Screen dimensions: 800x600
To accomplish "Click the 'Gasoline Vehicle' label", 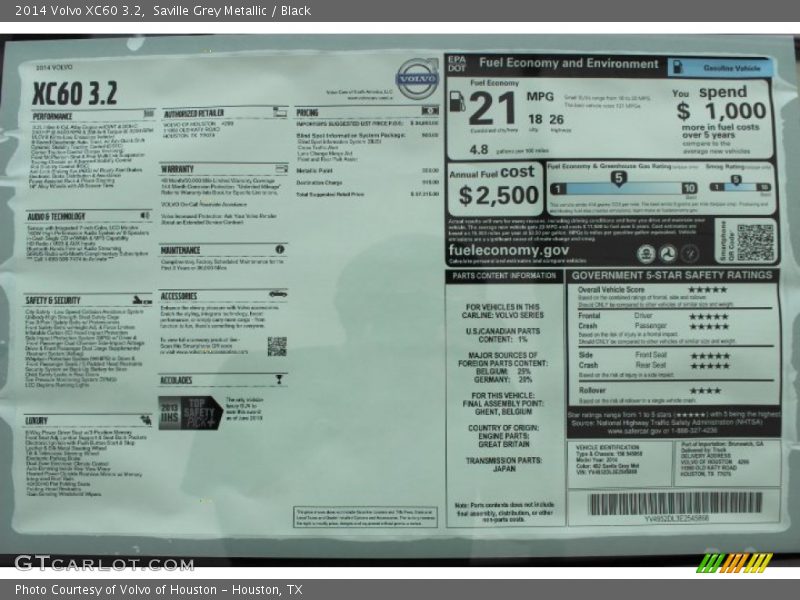I will click(x=732, y=68).
